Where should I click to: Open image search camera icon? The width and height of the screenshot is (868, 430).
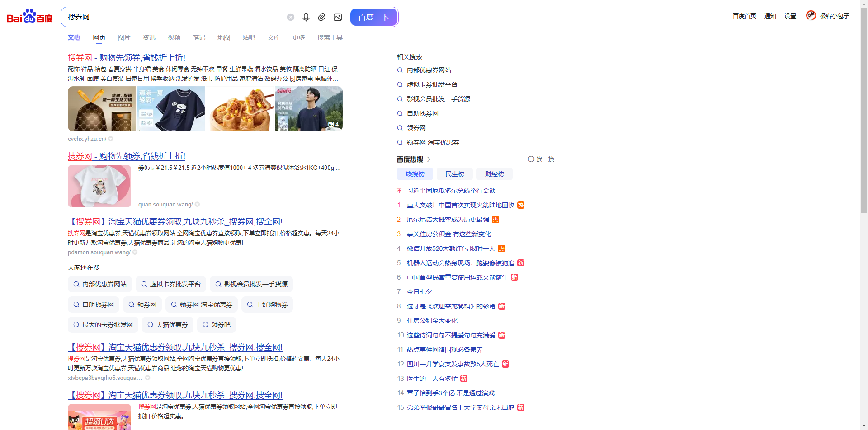pyautogui.click(x=338, y=17)
